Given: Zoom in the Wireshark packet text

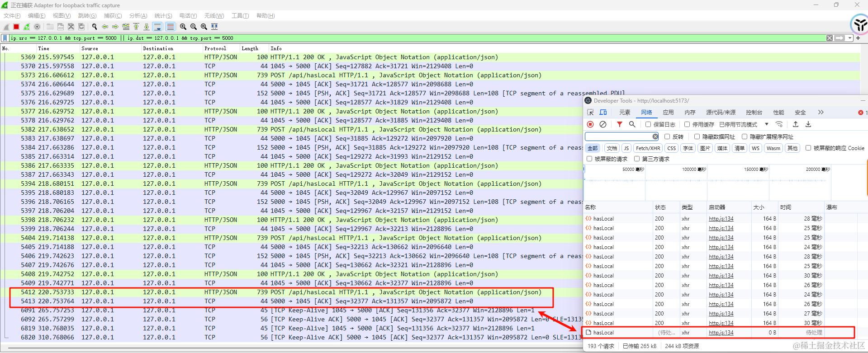Looking at the screenshot, I should [183, 27].
